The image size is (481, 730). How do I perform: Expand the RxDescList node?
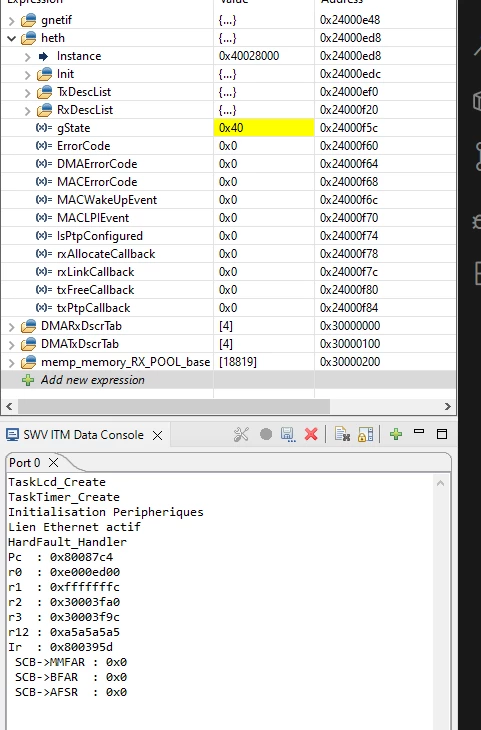[27, 111]
